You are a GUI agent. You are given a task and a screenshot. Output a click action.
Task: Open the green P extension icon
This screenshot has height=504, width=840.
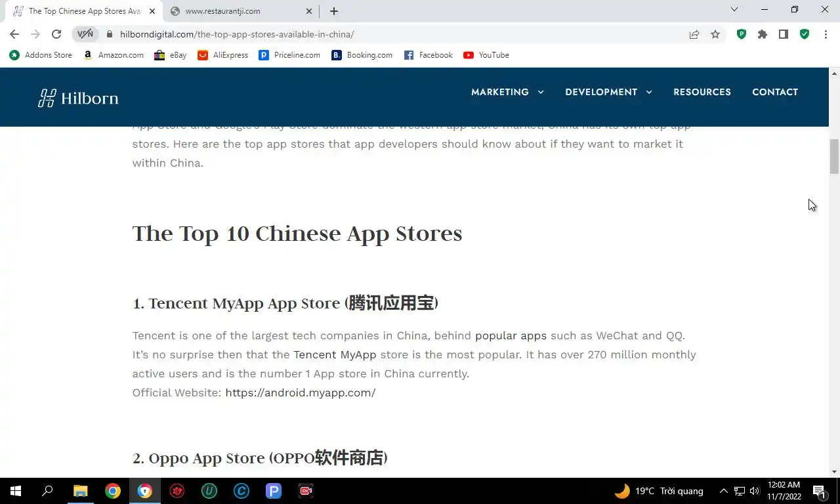(742, 34)
